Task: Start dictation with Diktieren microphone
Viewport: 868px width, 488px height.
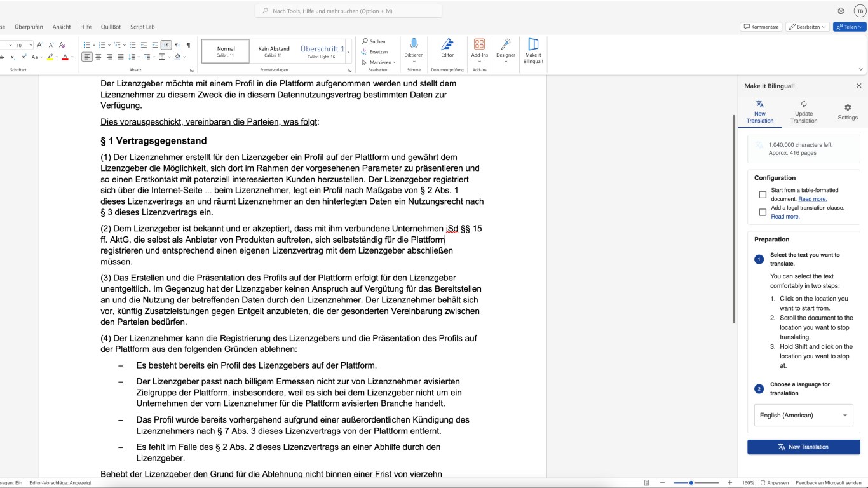Action: [x=414, y=49]
